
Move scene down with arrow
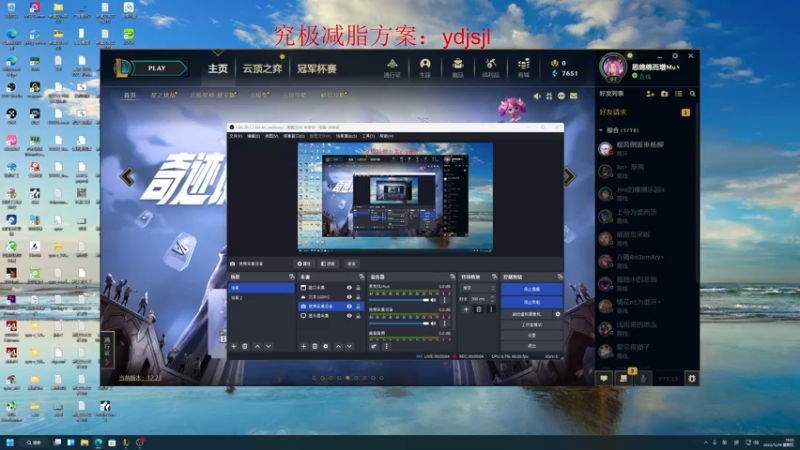pyautogui.click(x=268, y=346)
